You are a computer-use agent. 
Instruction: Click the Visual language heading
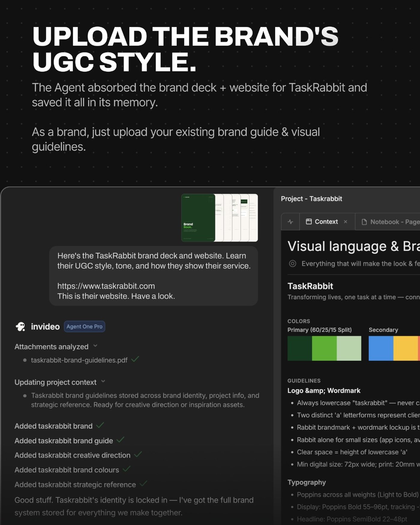point(354,246)
